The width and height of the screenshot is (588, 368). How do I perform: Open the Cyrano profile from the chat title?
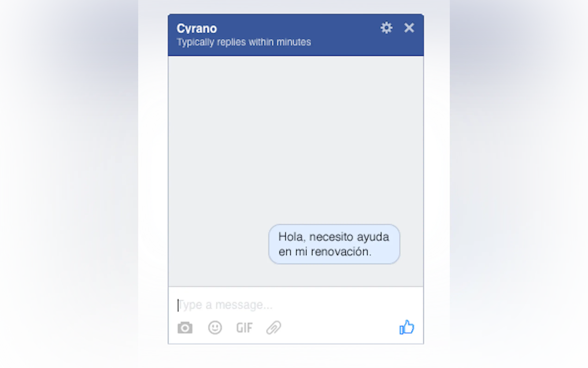197,29
